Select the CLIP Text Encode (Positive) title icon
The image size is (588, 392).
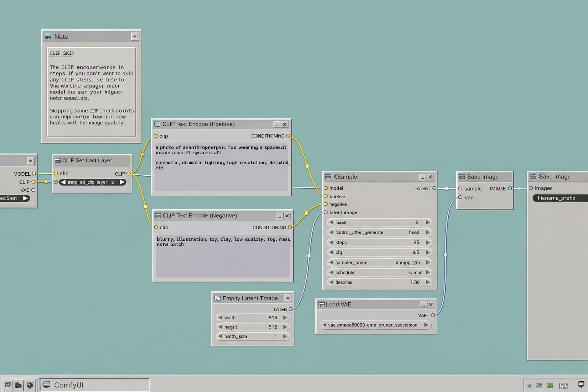(157, 124)
